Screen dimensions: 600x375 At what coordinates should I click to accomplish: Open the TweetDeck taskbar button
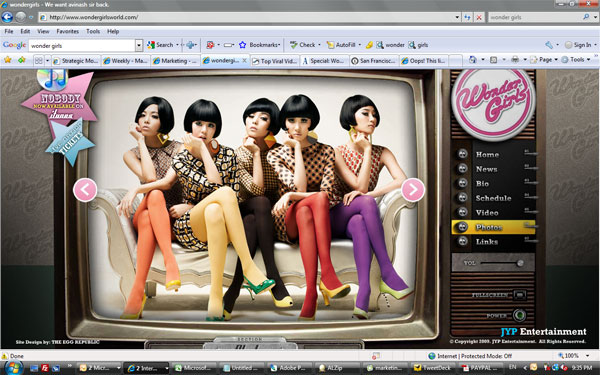(x=433, y=368)
